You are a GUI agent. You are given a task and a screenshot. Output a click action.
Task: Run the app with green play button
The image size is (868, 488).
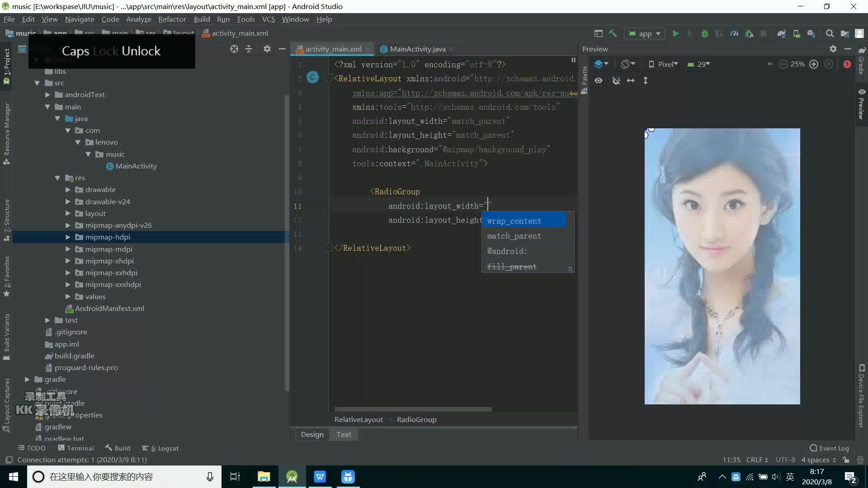point(675,33)
